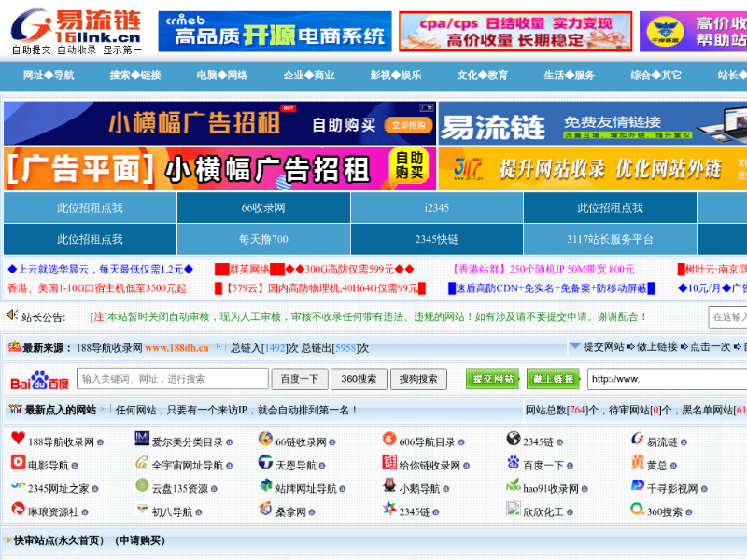Click the 给你链收录网 red icon
The image size is (747, 560).
pos(389,461)
